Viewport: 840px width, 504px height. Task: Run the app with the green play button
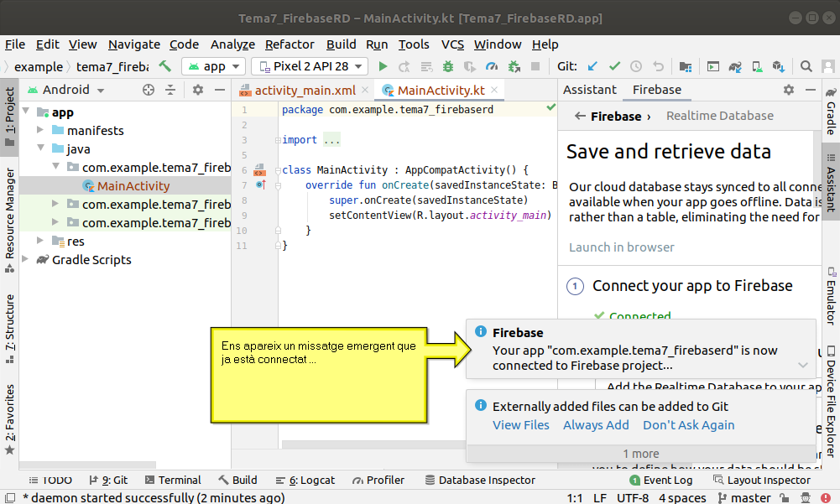[383, 66]
